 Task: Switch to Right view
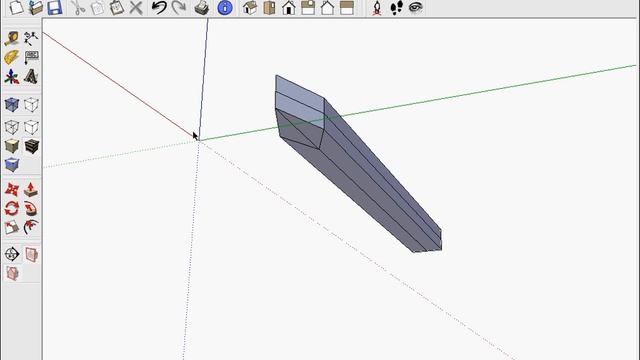(308, 7)
